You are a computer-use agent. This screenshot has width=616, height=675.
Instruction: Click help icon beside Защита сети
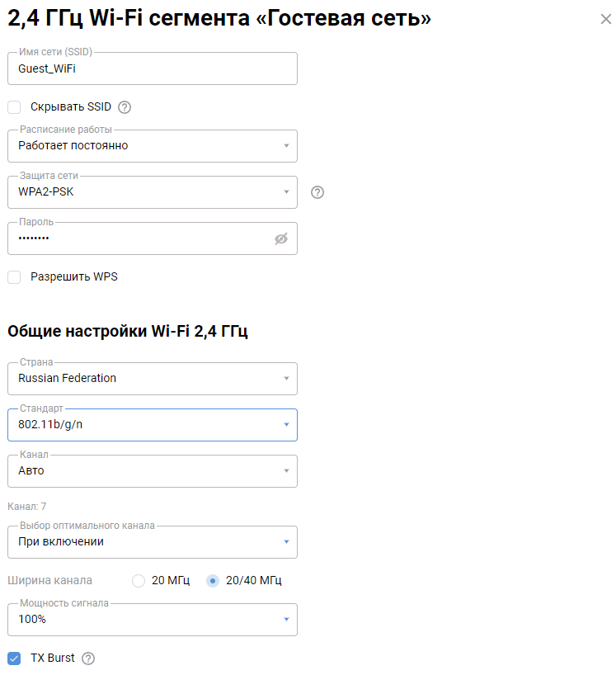click(317, 192)
